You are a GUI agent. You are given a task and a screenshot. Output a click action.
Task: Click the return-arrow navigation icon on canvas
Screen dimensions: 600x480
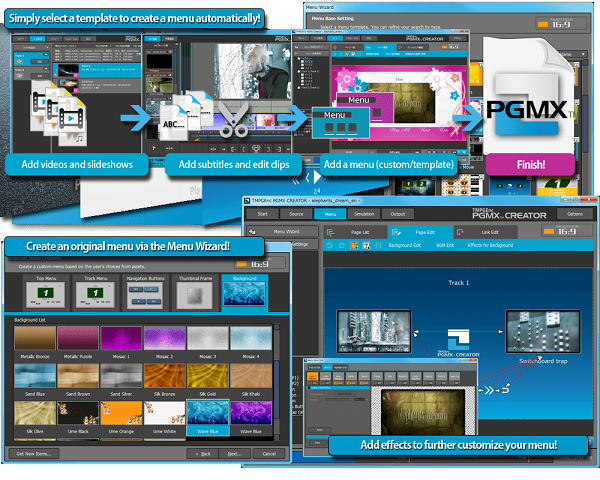point(505,390)
